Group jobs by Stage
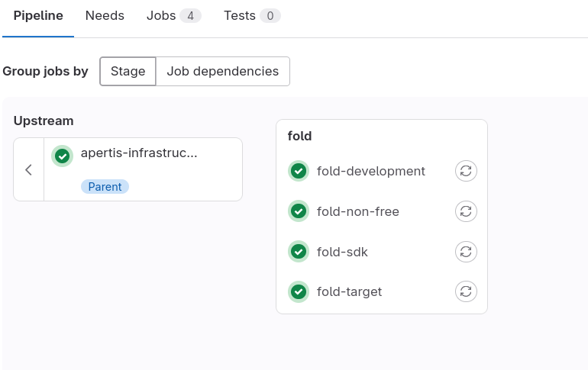This screenshot has width=588, height=370. click(x=128, y=71)
